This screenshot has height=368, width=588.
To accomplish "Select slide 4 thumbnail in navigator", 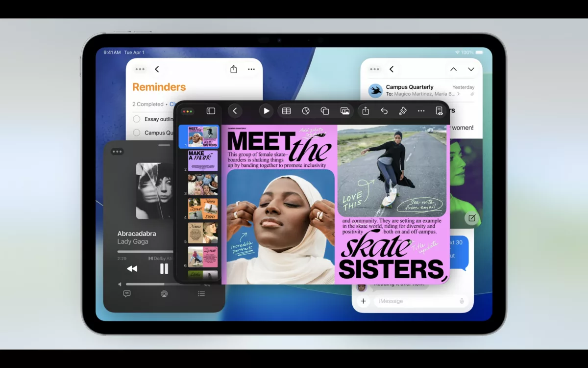I will pyautogui.click(x=203, y=209).
